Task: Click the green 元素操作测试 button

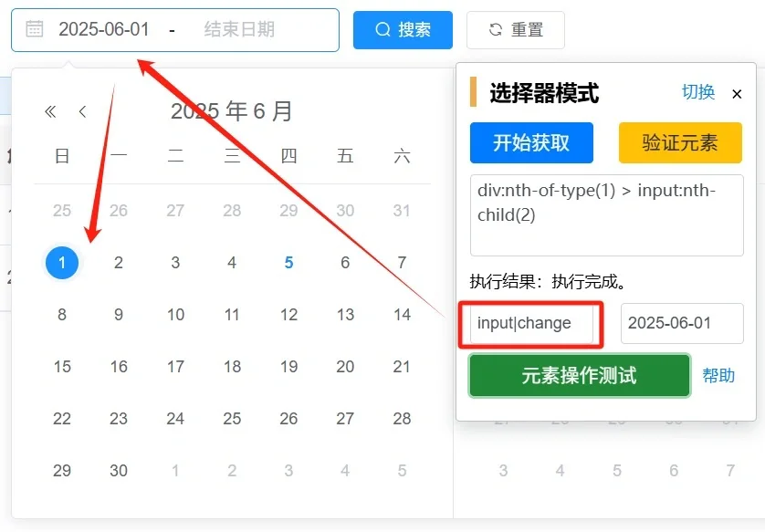Action: click(x=580, y=376)
